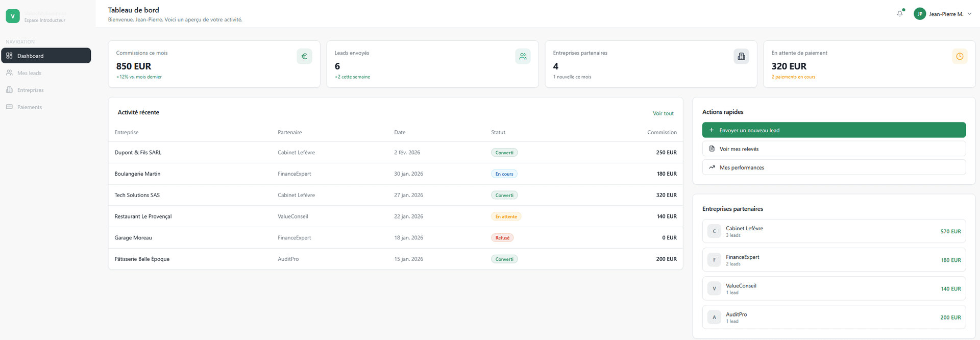Click Refusé badge for Garage Moreau
980x340 pixels.
pos(502,238)
